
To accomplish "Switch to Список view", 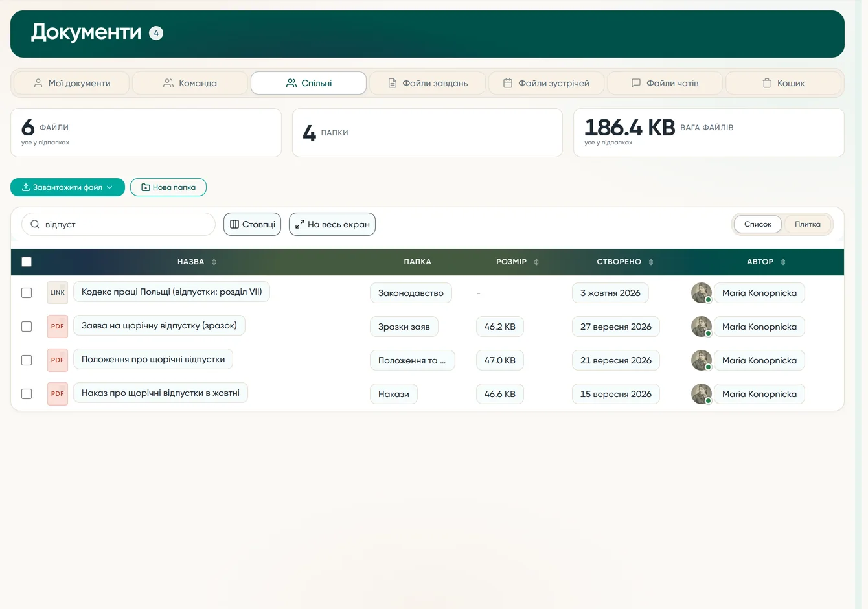I will [x=758, y=224].
